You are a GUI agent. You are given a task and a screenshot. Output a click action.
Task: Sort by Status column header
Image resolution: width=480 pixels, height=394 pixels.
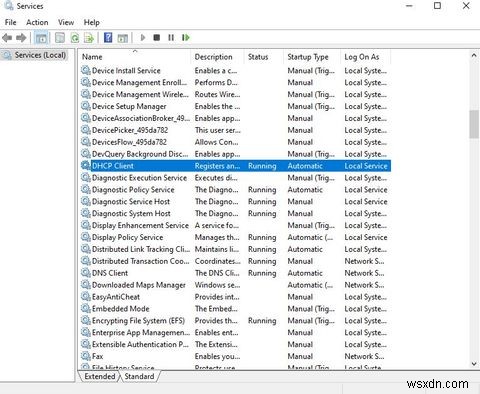(264, 57)
